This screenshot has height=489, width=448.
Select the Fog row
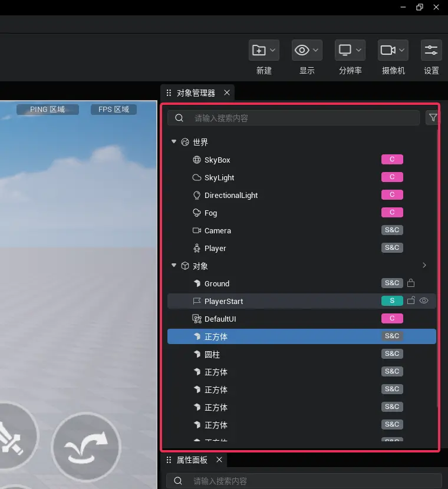302,213
